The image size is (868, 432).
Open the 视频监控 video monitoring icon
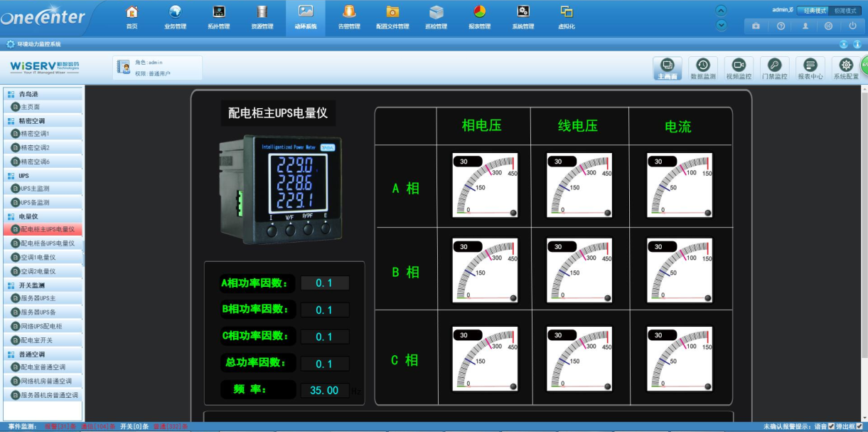click(739, 67)
